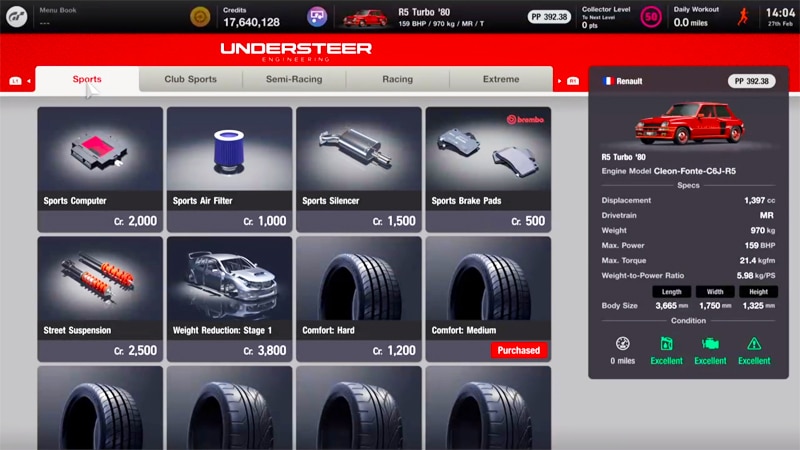Click the purple icon beside the credits

317,16
